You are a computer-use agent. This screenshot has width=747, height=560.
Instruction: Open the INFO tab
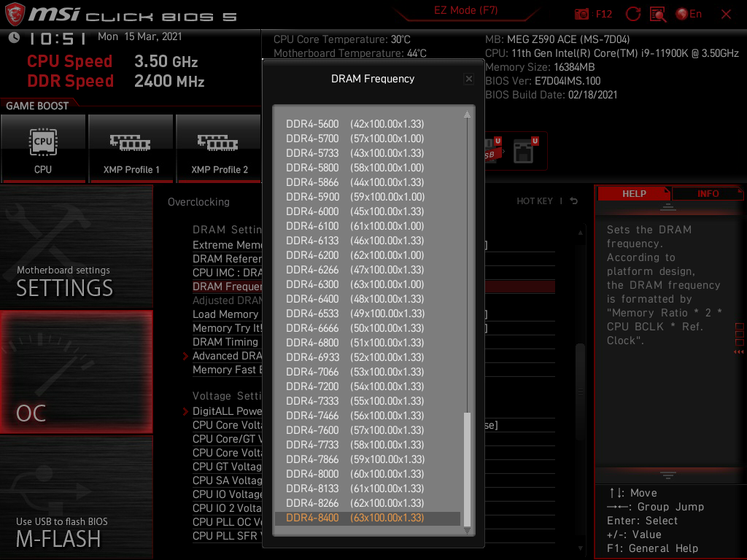tap(708, 193)
